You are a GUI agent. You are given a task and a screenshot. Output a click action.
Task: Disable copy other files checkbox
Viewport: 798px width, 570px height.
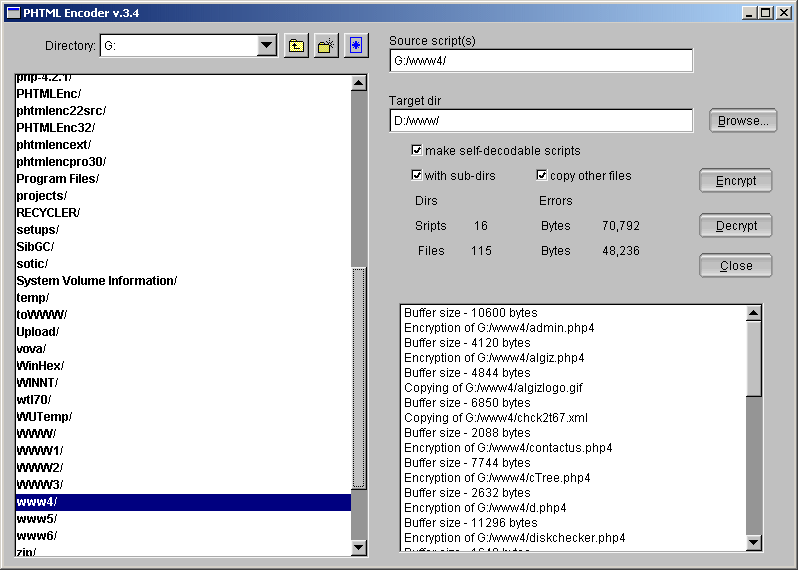542,175
